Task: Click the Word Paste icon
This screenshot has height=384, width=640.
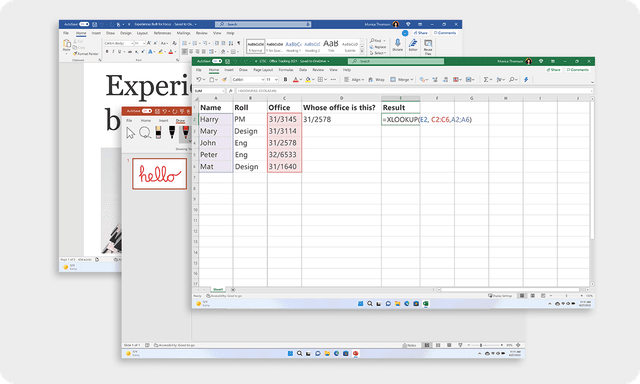Action: coord(67,46)
